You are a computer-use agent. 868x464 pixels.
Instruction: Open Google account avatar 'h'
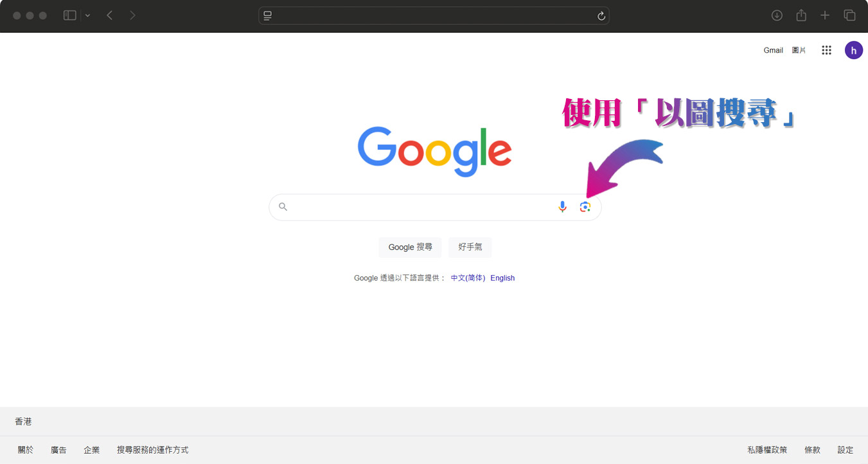(854, 50)
